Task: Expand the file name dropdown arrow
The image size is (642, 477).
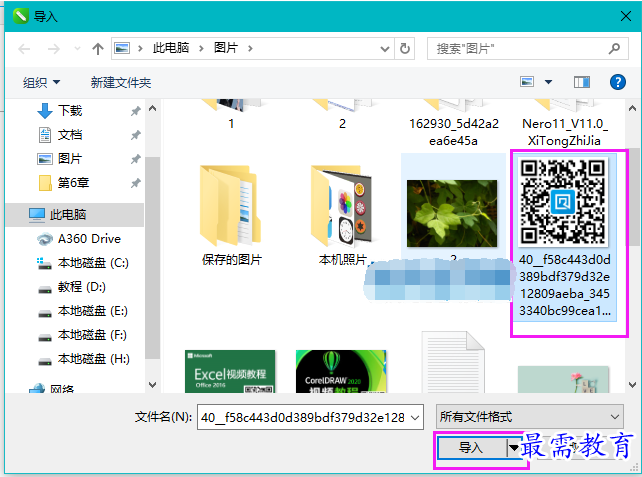Action: (415, 418)
